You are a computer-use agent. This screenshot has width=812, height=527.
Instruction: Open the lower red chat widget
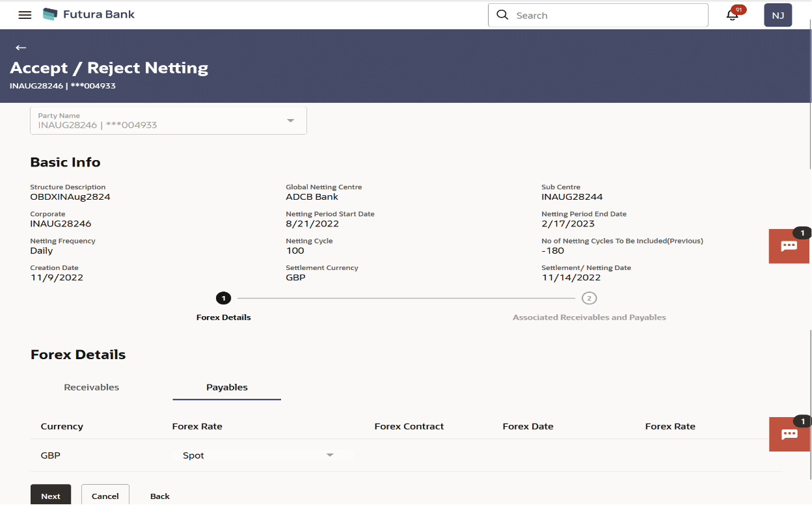789,434
